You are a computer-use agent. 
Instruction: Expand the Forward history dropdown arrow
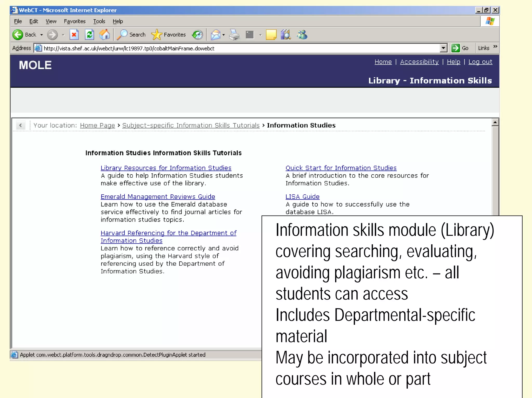click(63, 35)
